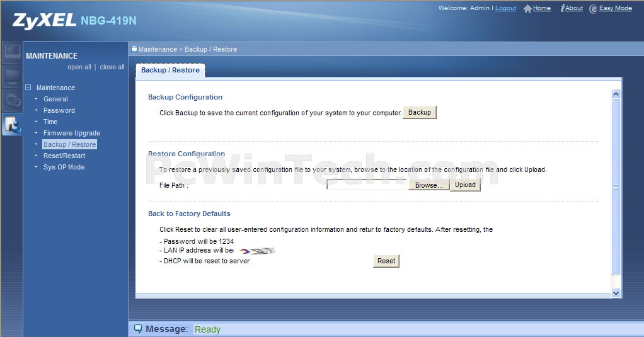Screen dimensions: 644x337
Task: Click the NBG-419N model name
Action: 108,21
